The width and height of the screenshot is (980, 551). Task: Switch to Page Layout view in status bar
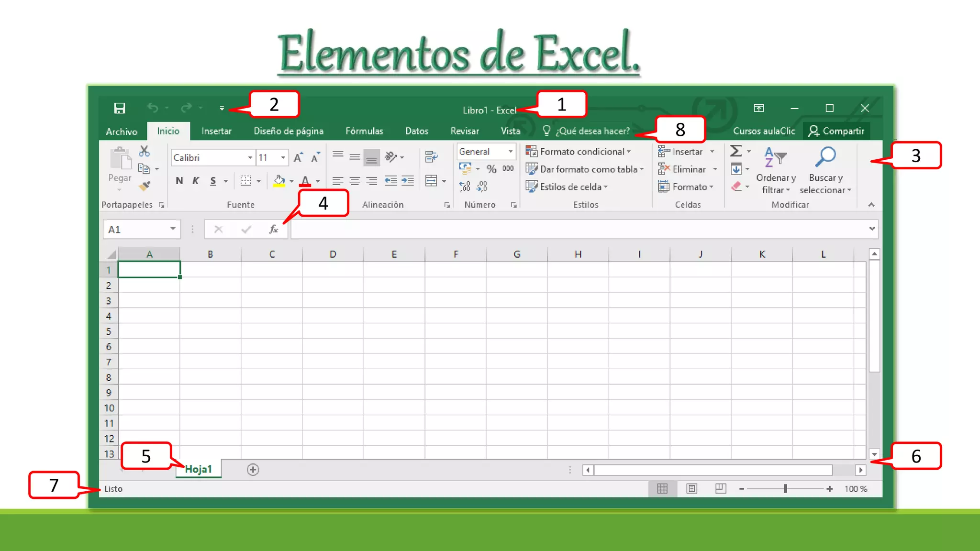pos(691,488)
